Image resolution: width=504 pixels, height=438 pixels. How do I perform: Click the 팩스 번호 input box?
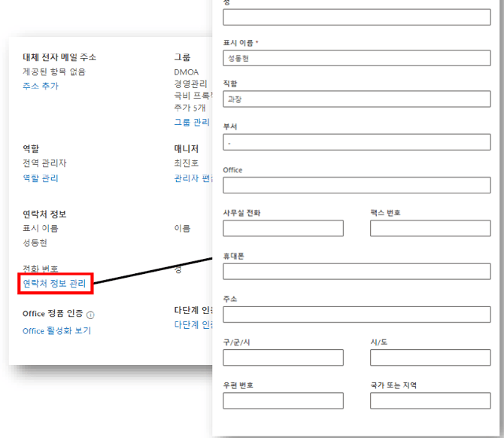(x=430, y=228)
